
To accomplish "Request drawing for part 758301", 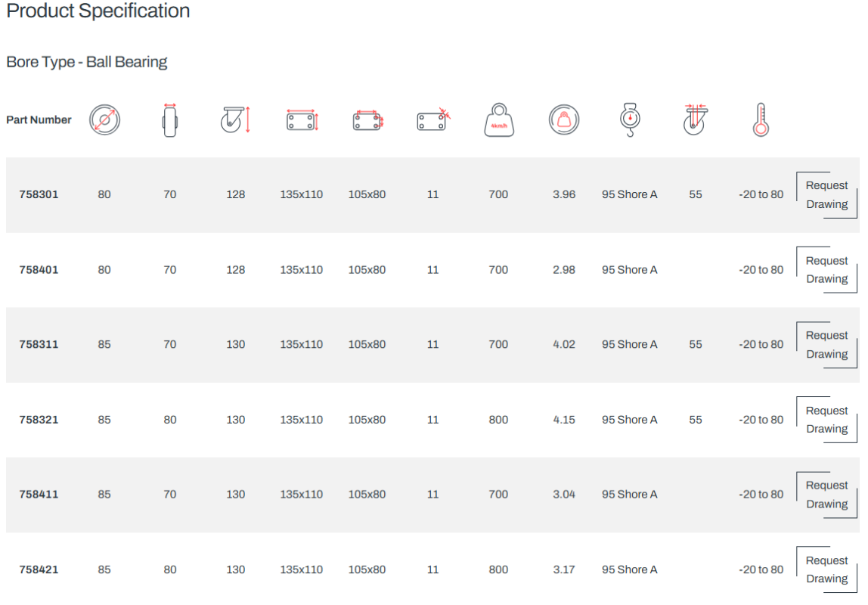I will 826,195.
